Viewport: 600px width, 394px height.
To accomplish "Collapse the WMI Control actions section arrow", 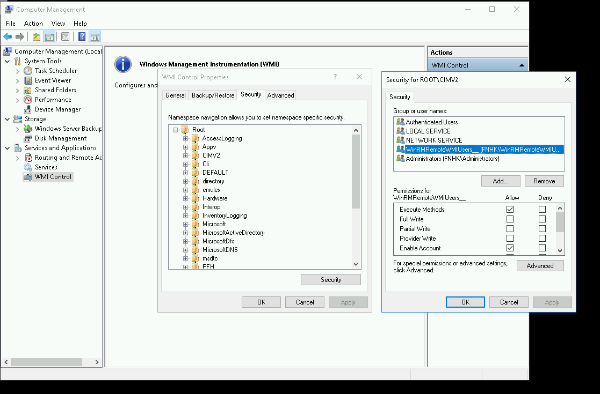I will tap(521, 65).
